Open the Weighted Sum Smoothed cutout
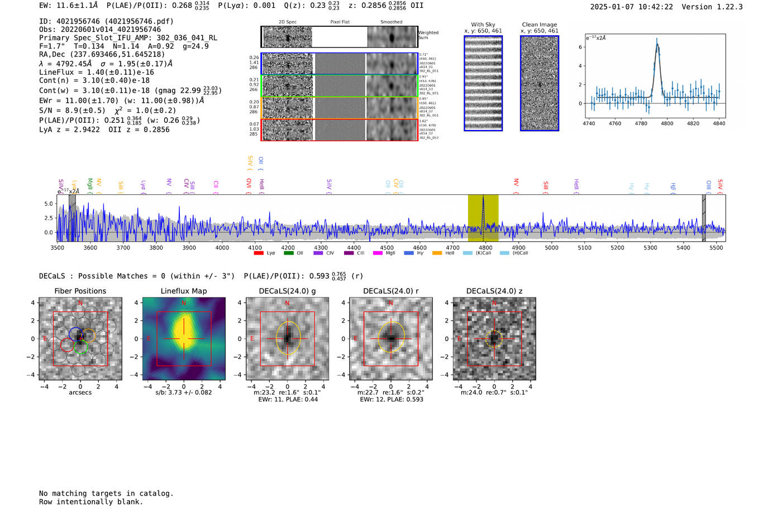 click(x=392, y=37)
